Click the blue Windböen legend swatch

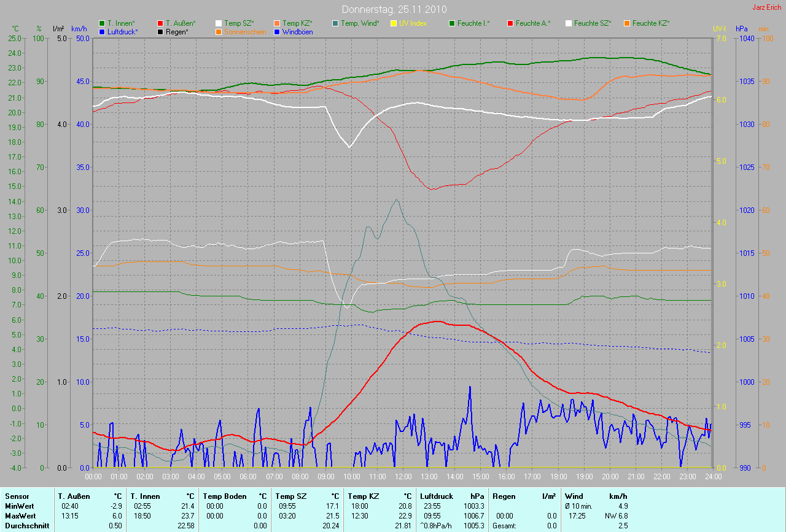tap(278, 31)
